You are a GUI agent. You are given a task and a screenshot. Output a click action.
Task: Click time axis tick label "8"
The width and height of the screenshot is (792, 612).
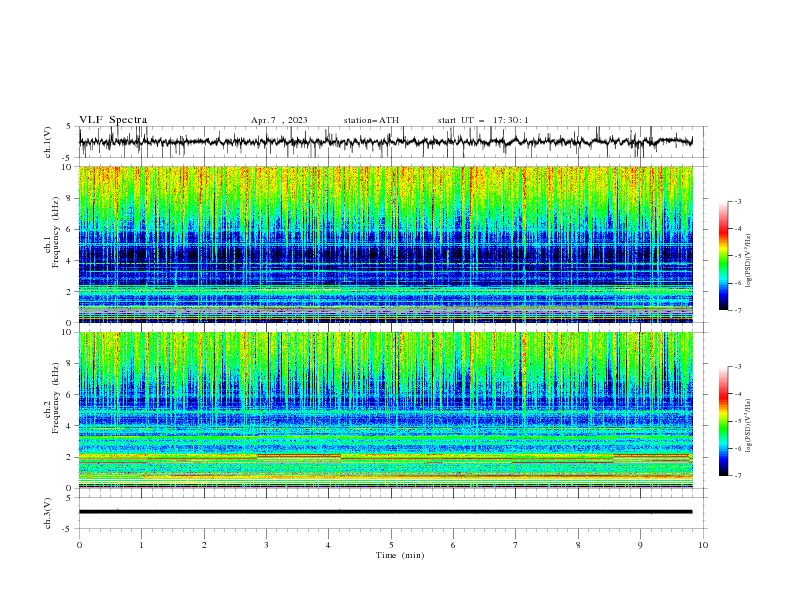pos(578,545)
